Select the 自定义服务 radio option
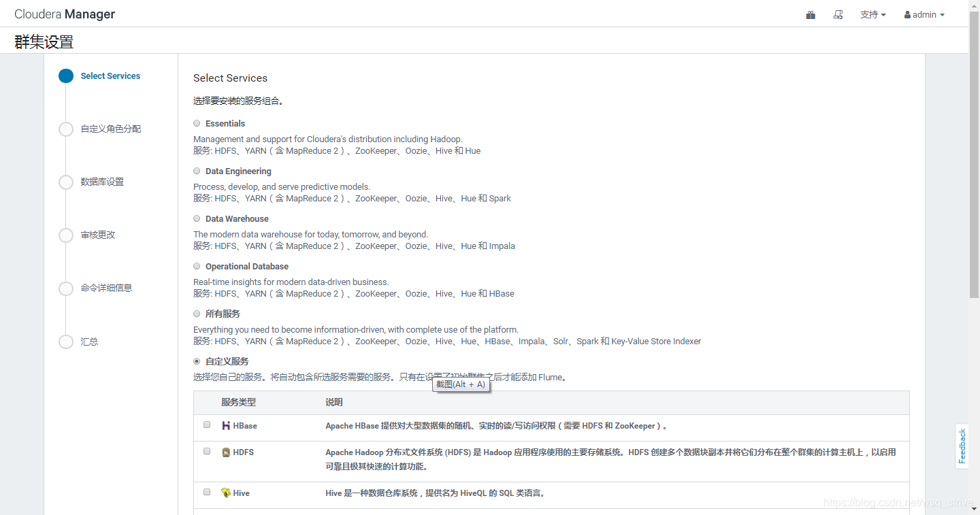Screen dimensions: 980x515 [x=197, y=362]
